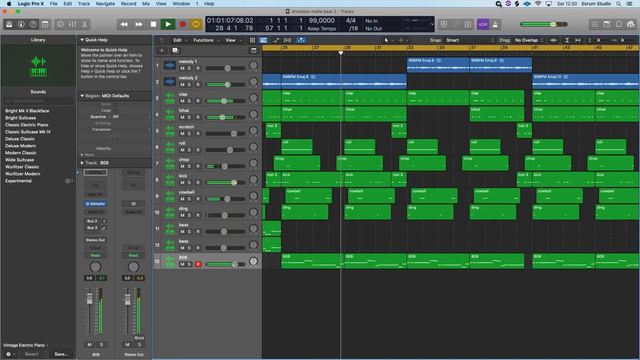Open the Mix menu
The height and width of the screenshot is (360, 640).
tap(146, 4)
